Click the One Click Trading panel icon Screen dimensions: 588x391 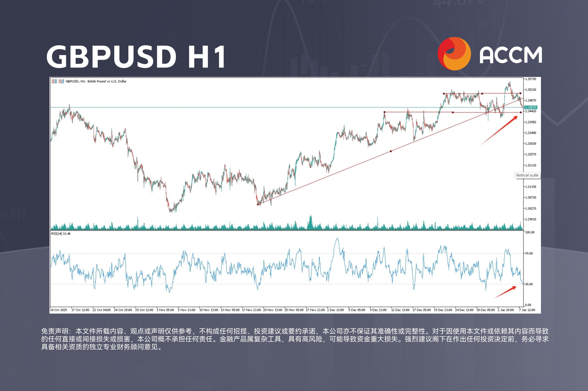[61, 81]
